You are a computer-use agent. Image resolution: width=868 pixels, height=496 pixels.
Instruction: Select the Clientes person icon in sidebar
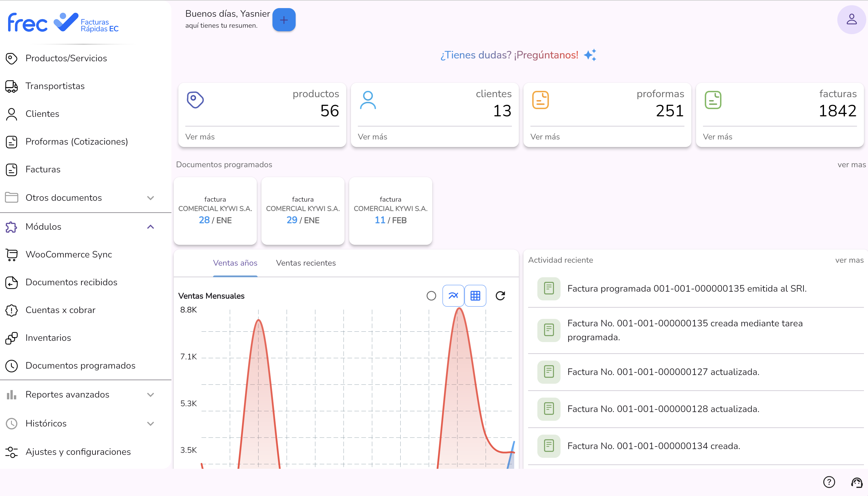(x=12, y=114)
